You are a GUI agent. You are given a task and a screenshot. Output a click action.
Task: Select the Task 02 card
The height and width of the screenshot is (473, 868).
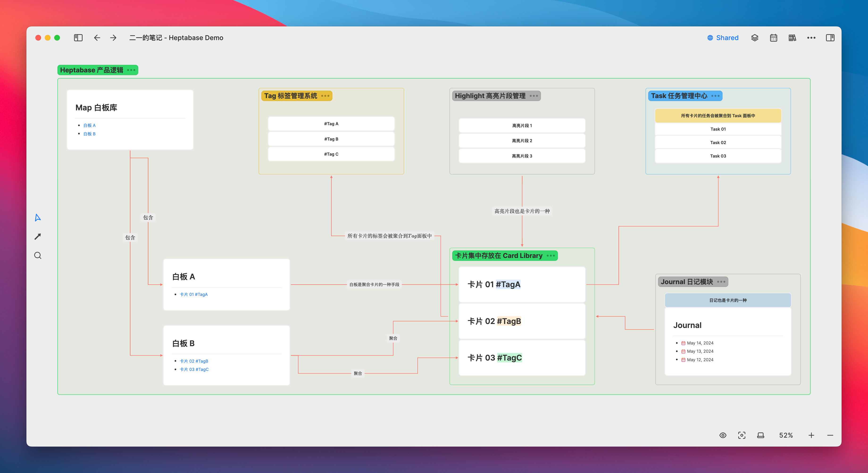[718, 142]
